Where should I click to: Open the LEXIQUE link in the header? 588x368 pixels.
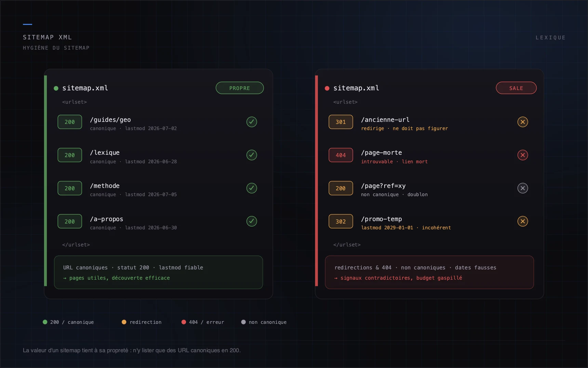coord(550,38)
